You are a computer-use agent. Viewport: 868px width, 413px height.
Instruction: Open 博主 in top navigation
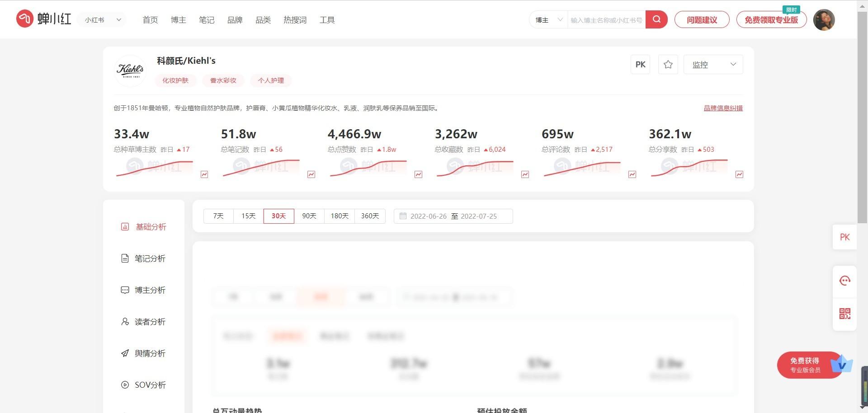click(x=179, y=20)
